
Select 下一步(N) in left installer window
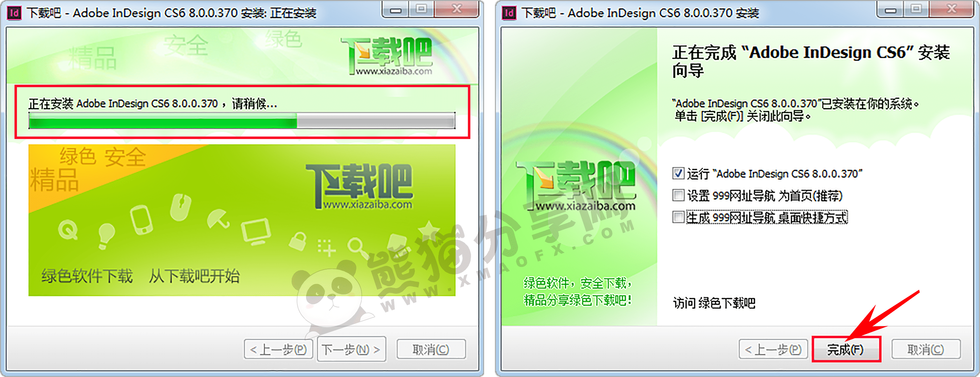[x=351, y=349]
